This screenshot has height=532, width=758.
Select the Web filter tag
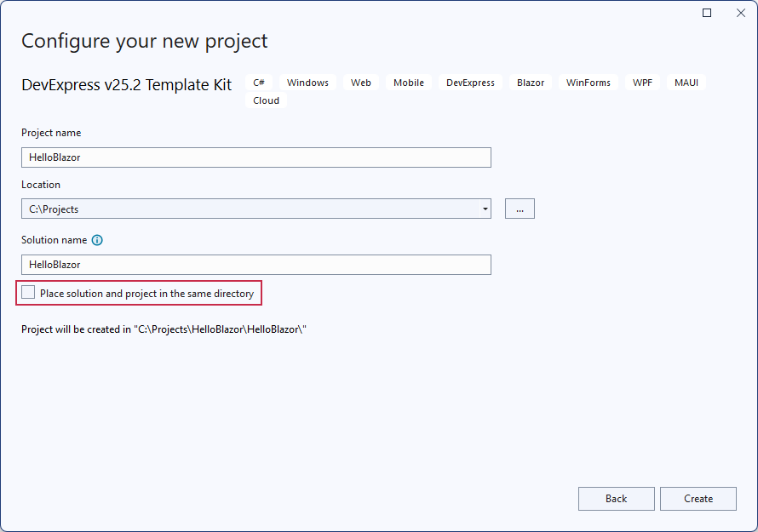tap(360, 83)
